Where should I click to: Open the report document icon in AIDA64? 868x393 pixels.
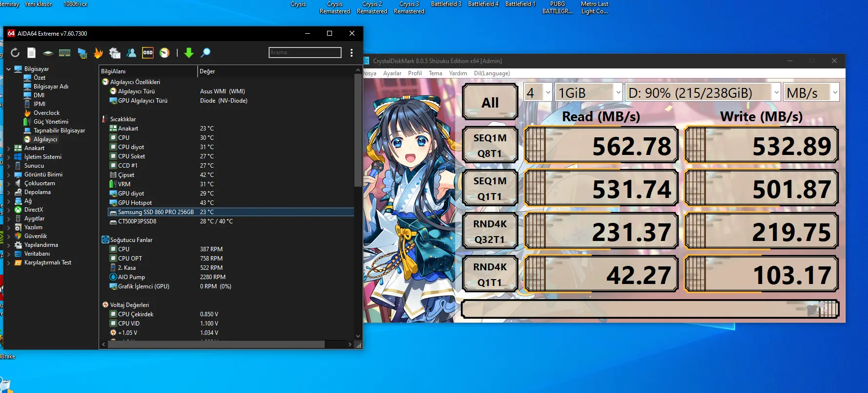[x=32, y=53]
